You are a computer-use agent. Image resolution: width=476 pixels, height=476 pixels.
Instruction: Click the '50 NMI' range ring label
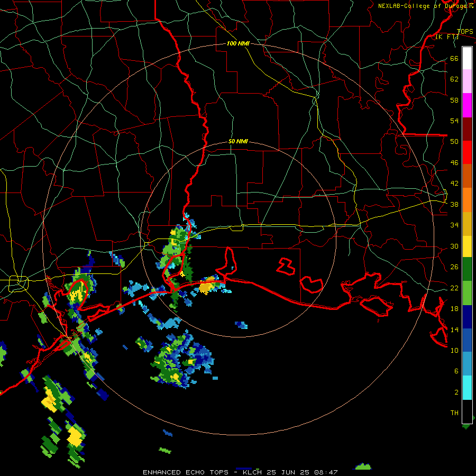(238, 141)
